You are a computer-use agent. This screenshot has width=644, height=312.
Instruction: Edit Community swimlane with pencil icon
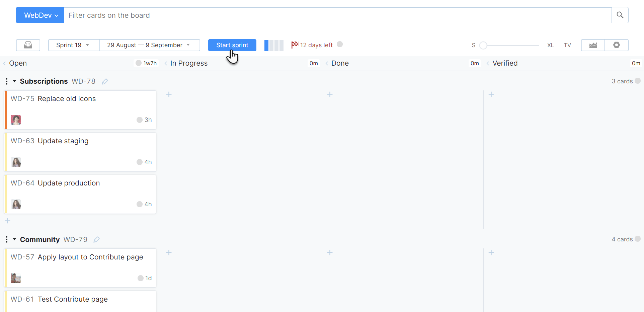(x=97, y=240)
